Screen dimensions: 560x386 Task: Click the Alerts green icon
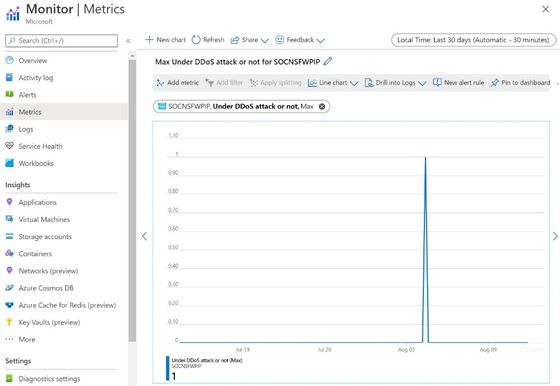pyautogui.click(x=10, y=94)
